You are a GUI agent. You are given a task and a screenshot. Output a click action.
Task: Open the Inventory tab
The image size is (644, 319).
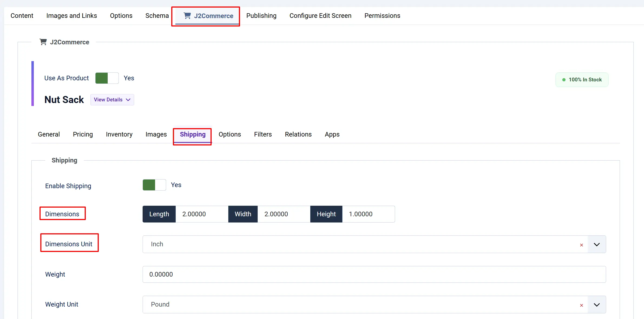[x=119, y=134]
